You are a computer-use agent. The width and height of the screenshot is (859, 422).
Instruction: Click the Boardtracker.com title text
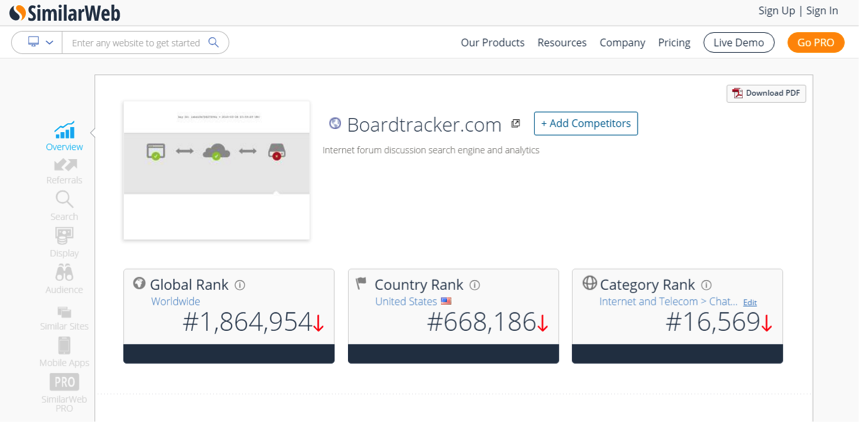[x=425, y=125]
